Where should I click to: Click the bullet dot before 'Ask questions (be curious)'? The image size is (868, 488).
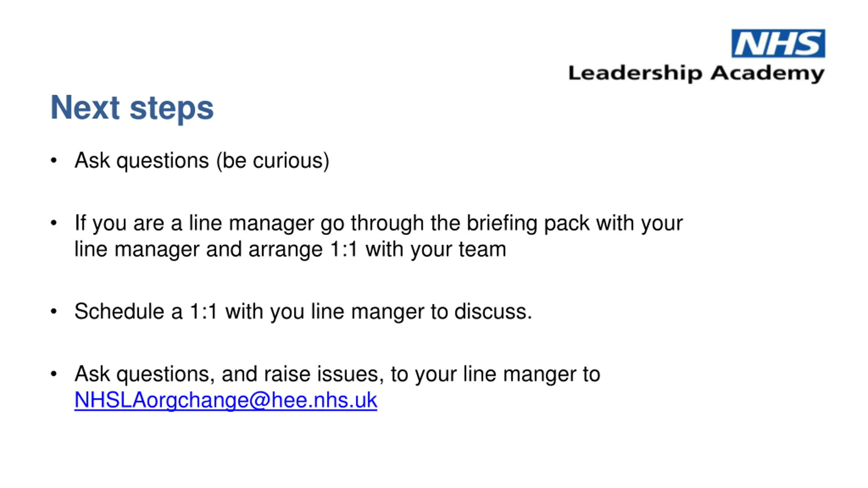[54, 160]
